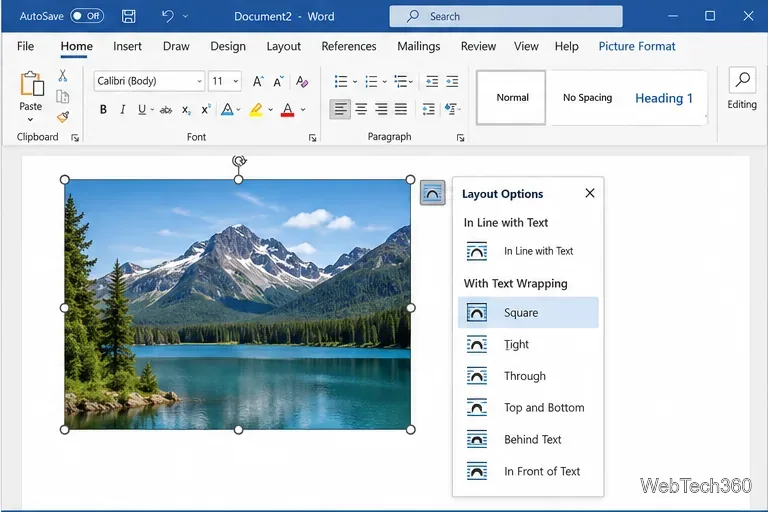Open line and paragraph spacing options
Viewport: 768px width, 512px height.
429,109
